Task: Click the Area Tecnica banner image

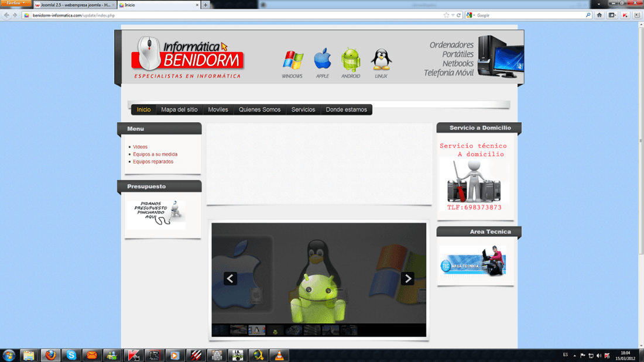Action: coord(472,261)
